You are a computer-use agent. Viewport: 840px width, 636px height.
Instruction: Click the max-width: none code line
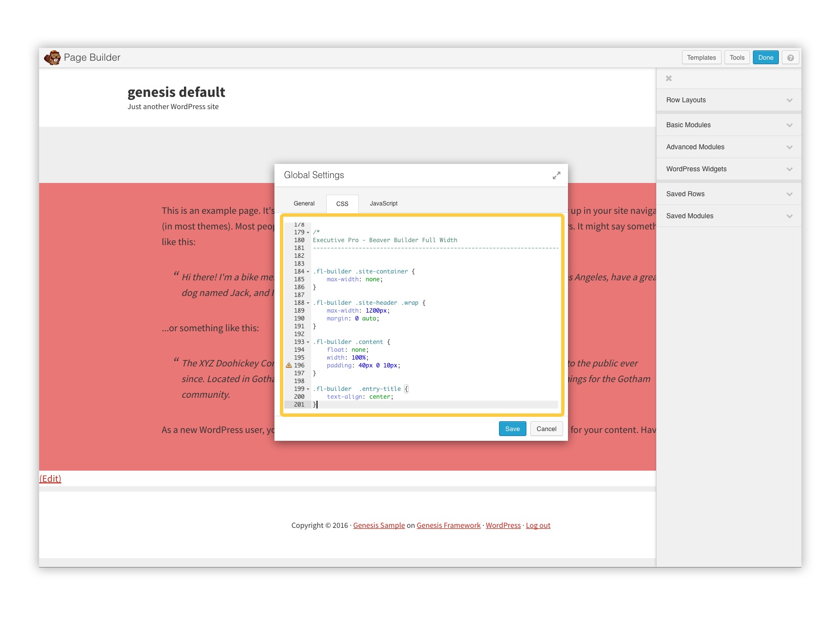point(355,279)
